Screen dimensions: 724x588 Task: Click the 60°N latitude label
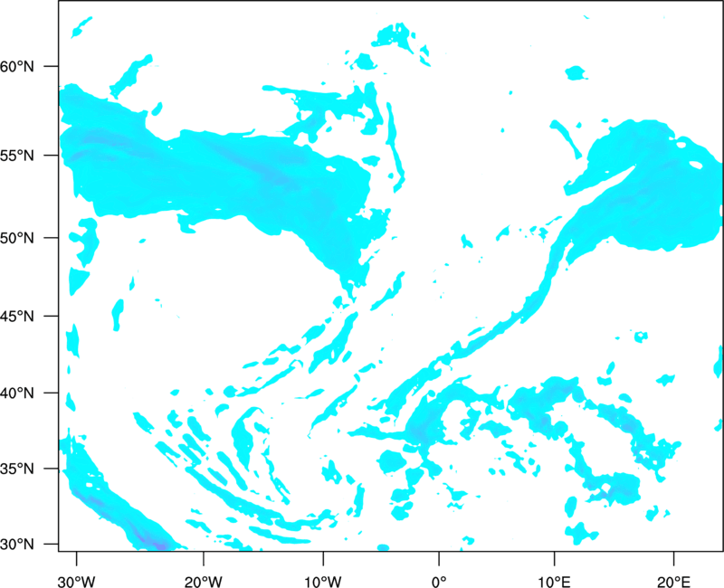click(x=17, y=66)
